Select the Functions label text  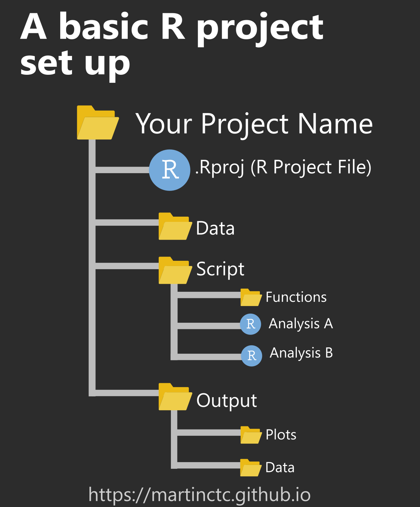(x=296, y=297)
